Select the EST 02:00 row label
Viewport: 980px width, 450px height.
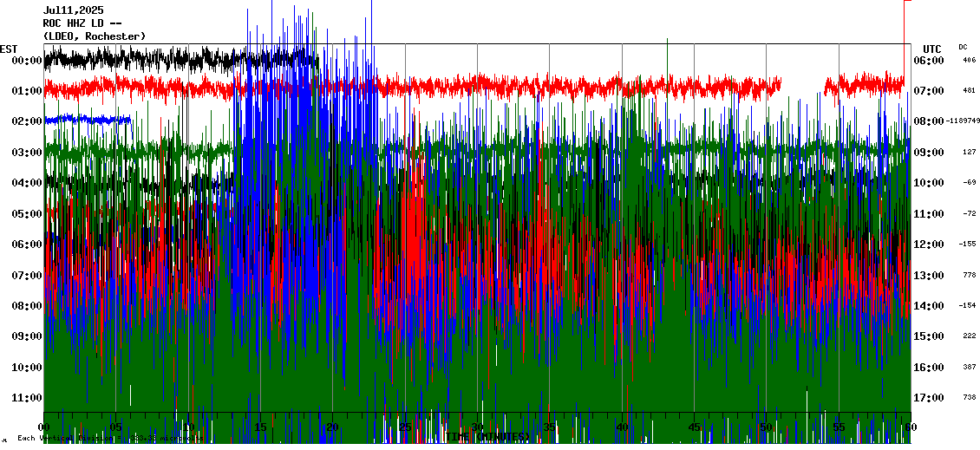click(x=27, y=122)
